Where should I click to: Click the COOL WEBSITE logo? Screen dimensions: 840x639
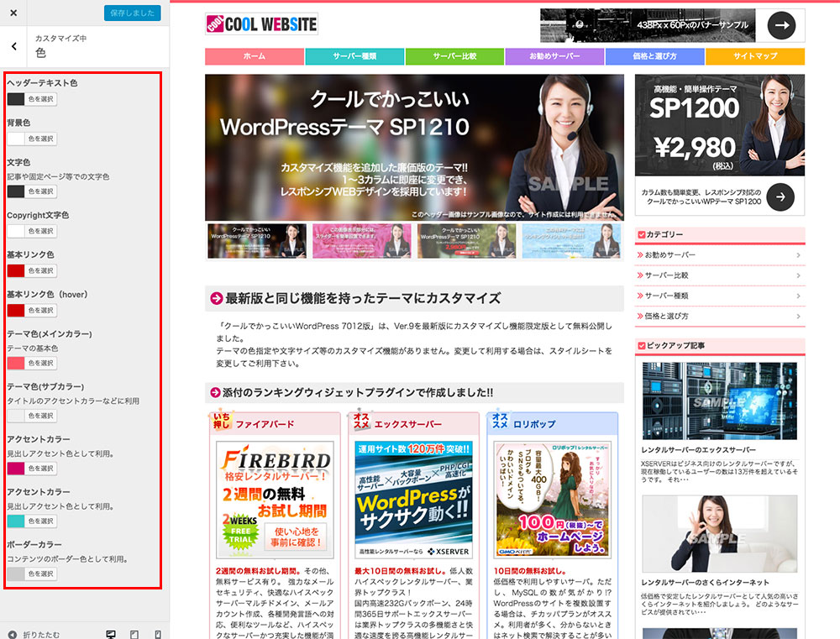tap(261, 24)
